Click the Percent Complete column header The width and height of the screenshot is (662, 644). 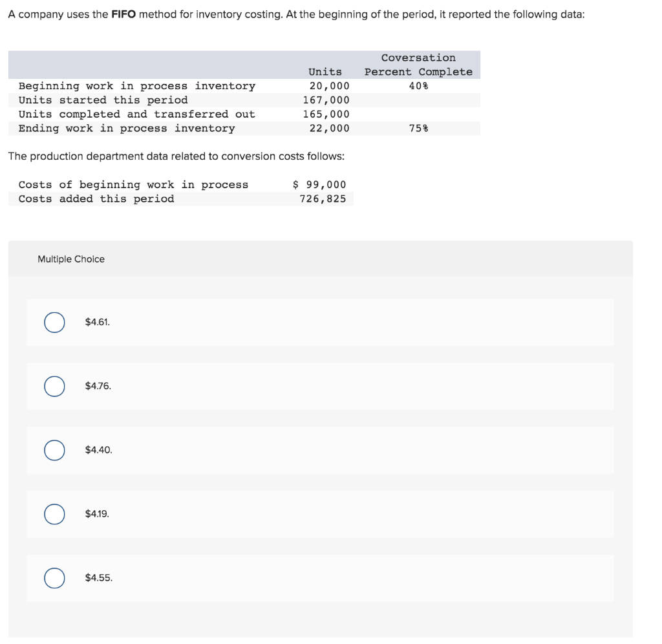click(x=418, y=71)
